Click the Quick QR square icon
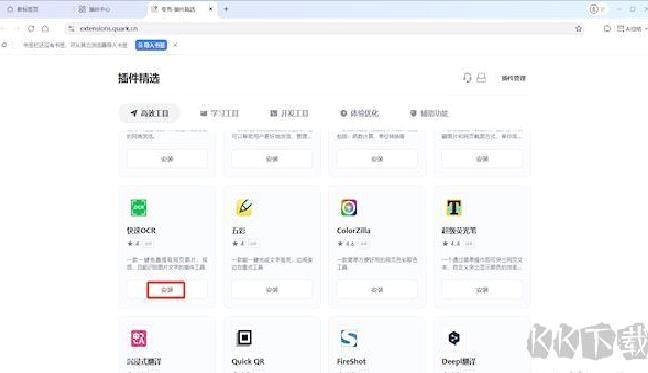 point(244,338)
